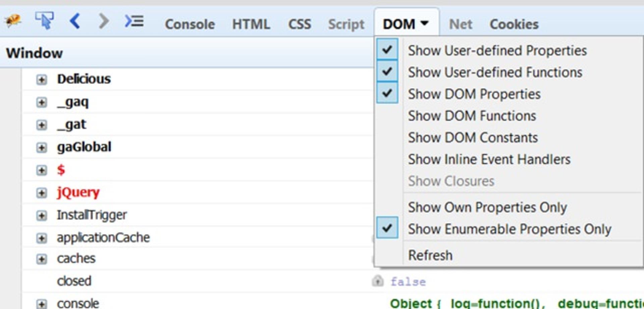Viewport: 644px width, 309px height.
Task: Switch to the Cookies tab
Action: point(514,24)
